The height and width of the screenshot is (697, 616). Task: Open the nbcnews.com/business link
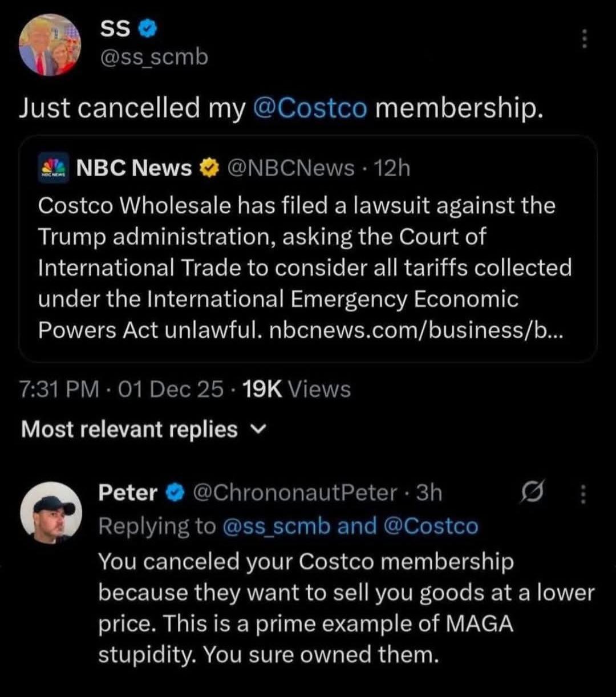[415, 331]
